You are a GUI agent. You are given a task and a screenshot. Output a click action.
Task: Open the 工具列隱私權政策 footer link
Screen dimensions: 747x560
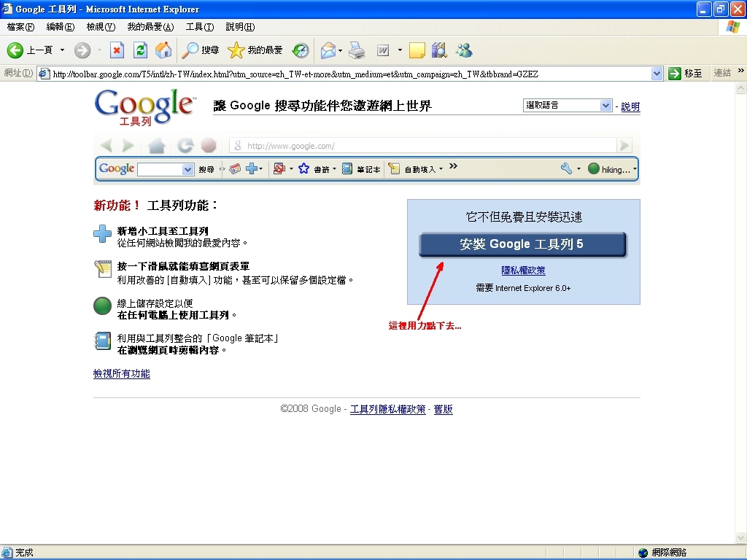tap(388, 409)
